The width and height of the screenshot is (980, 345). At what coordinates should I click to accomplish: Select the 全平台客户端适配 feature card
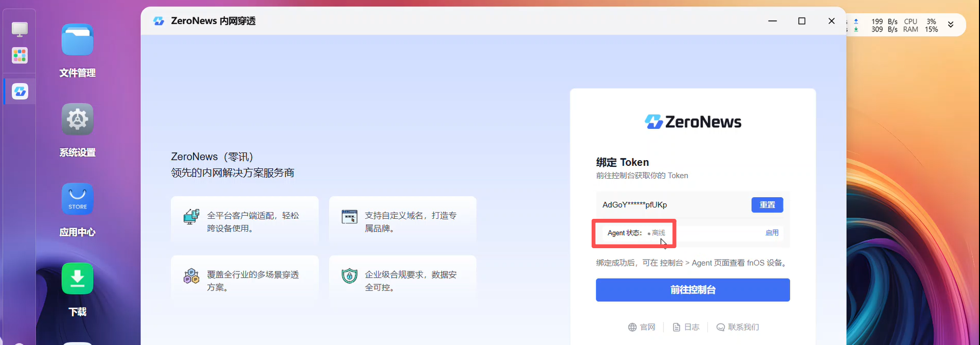click(244, 221)
